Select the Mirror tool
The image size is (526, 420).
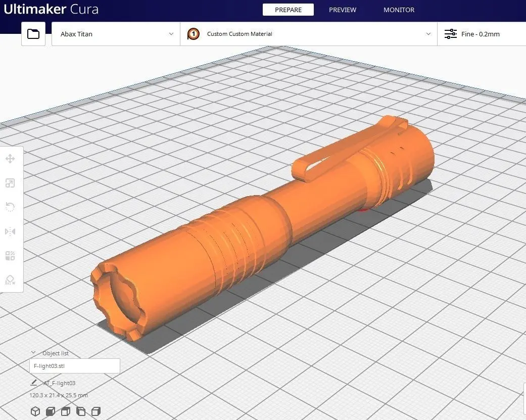coord(10,231)
